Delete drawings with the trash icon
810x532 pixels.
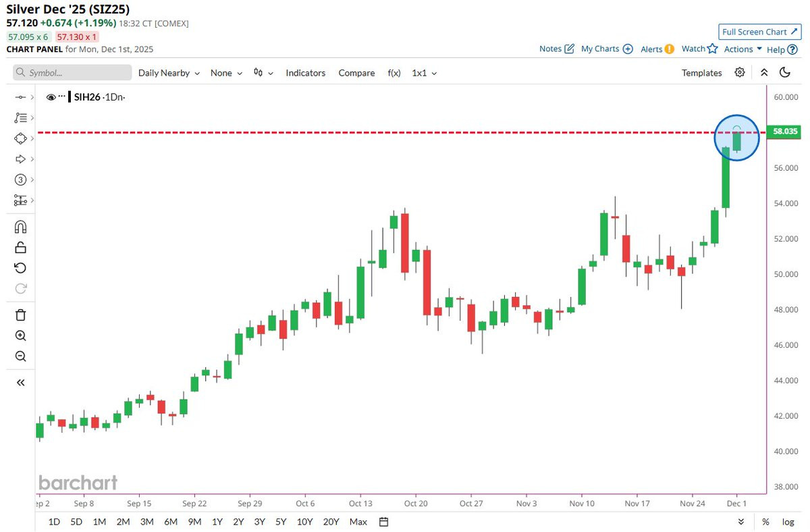pos(20,315)
